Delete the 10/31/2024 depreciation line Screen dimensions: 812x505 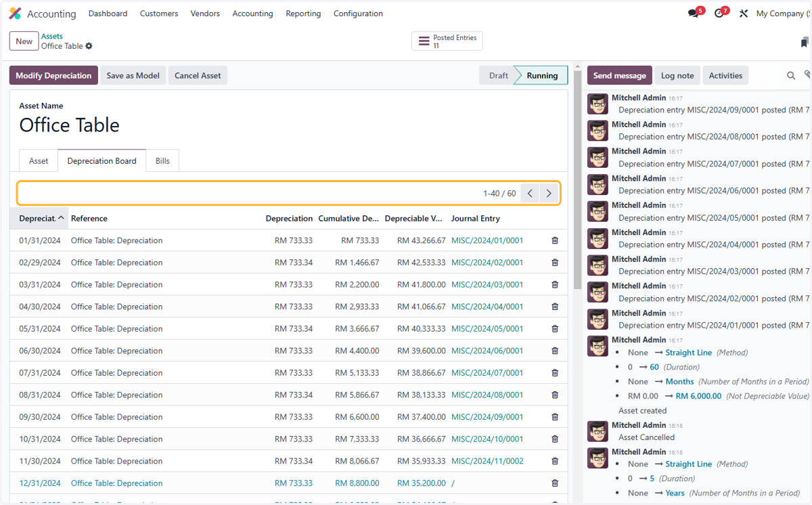pyautogui.click(x=555, y=439)
